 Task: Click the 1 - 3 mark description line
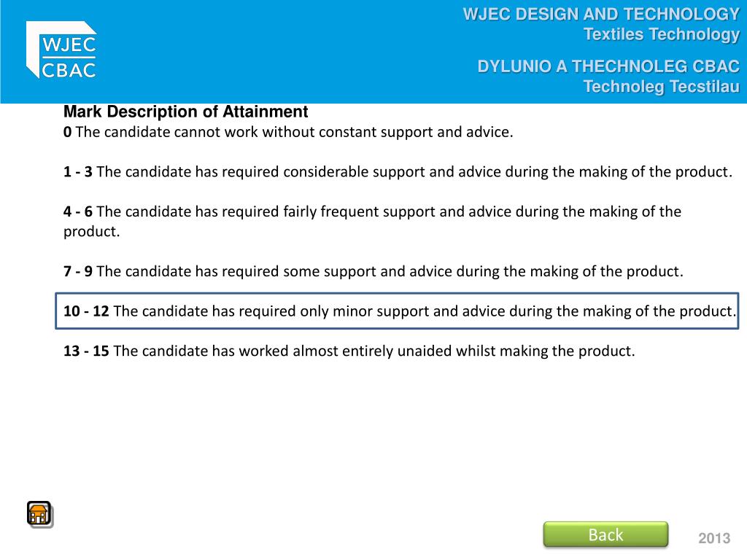click(x=398, y=172)
